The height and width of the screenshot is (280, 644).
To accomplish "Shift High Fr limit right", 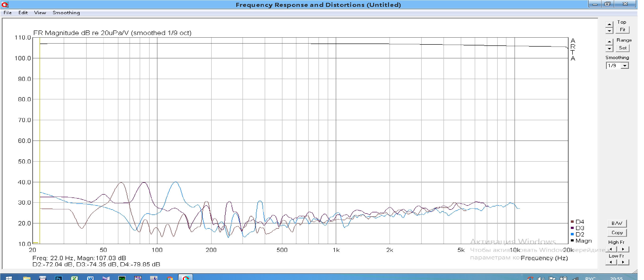I will 623,249.
